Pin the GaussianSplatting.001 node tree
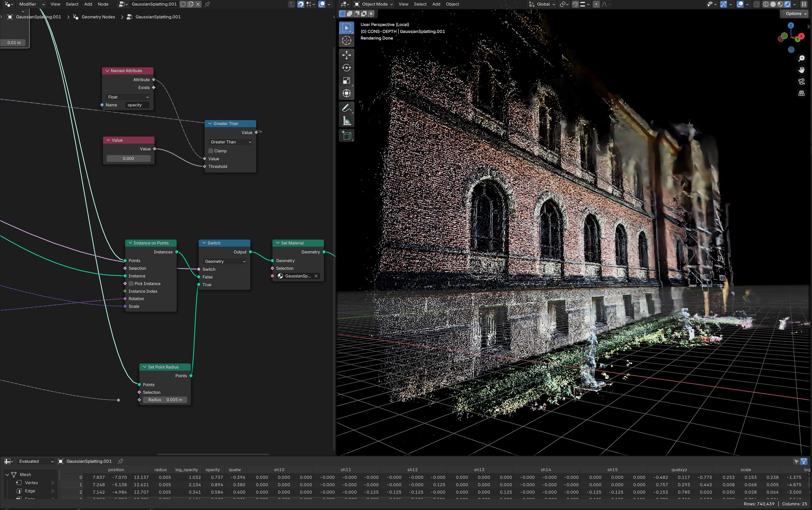 [207, 4]
